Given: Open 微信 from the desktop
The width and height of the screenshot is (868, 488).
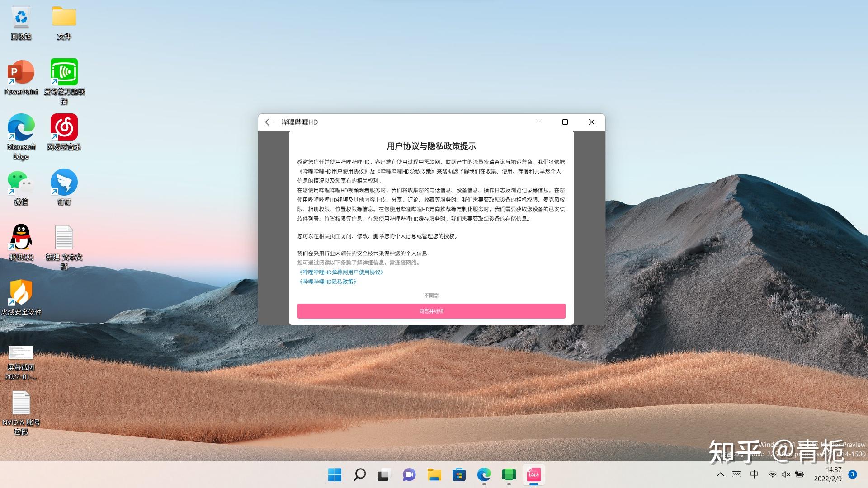Looking at the screenshot, I should point(20,183).
